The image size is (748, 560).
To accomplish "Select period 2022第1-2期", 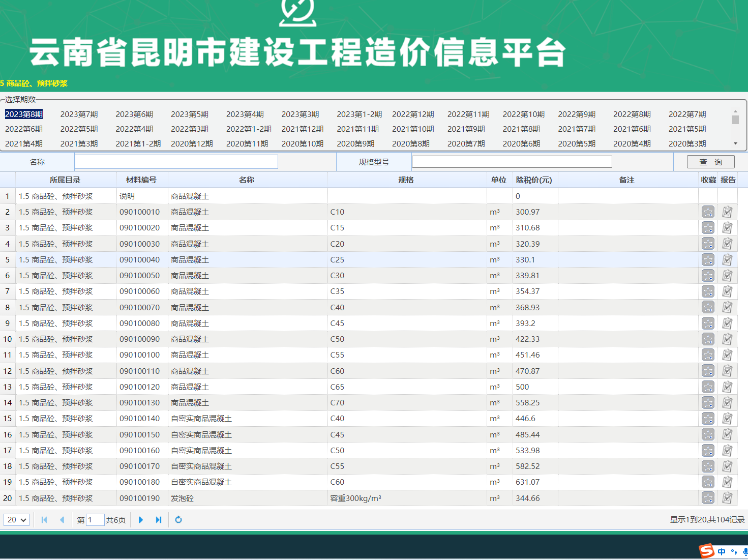I will point(249,129).
